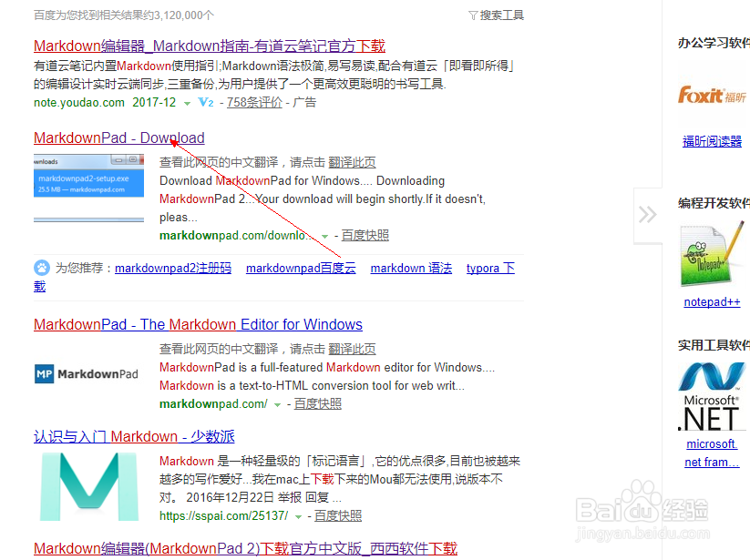Open the microsoft. net fram... link

[x=712, y=453]
